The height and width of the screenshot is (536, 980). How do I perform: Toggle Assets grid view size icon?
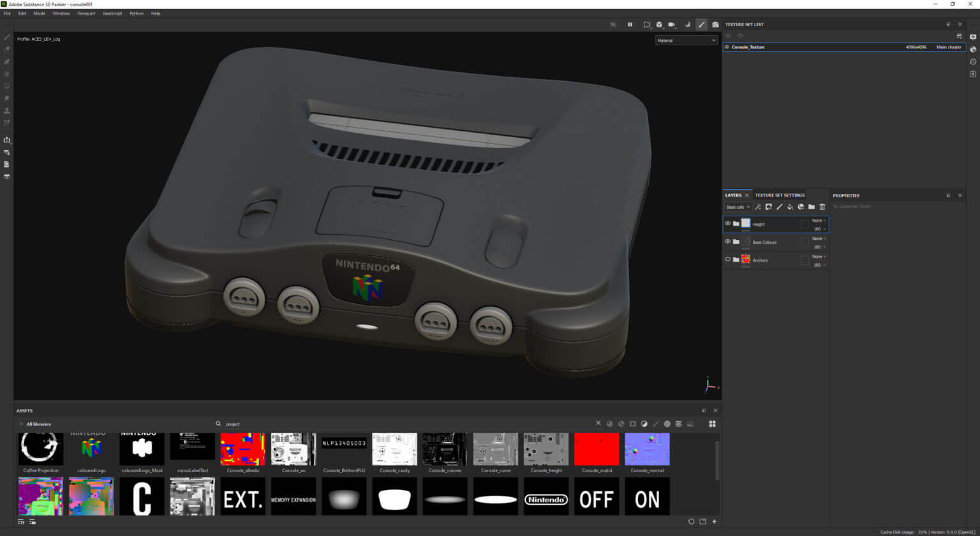[713, 424]
